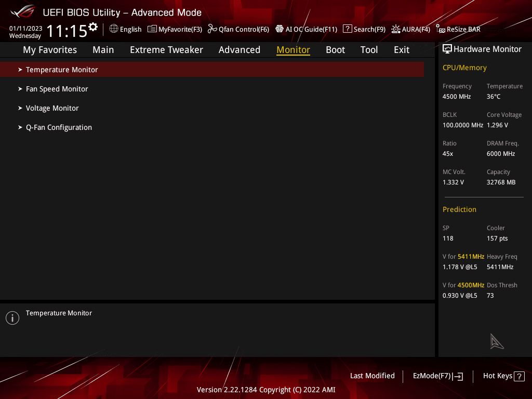Click the CPU/Memory section heading
Screen dimensions: 532x399
click(464, 68)
